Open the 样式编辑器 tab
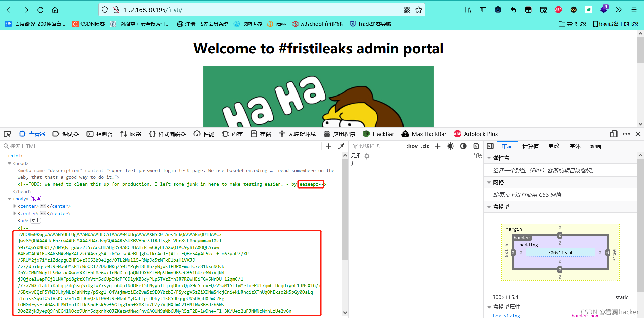Screen dimensions: 644x318 click(x=167, y=134)
